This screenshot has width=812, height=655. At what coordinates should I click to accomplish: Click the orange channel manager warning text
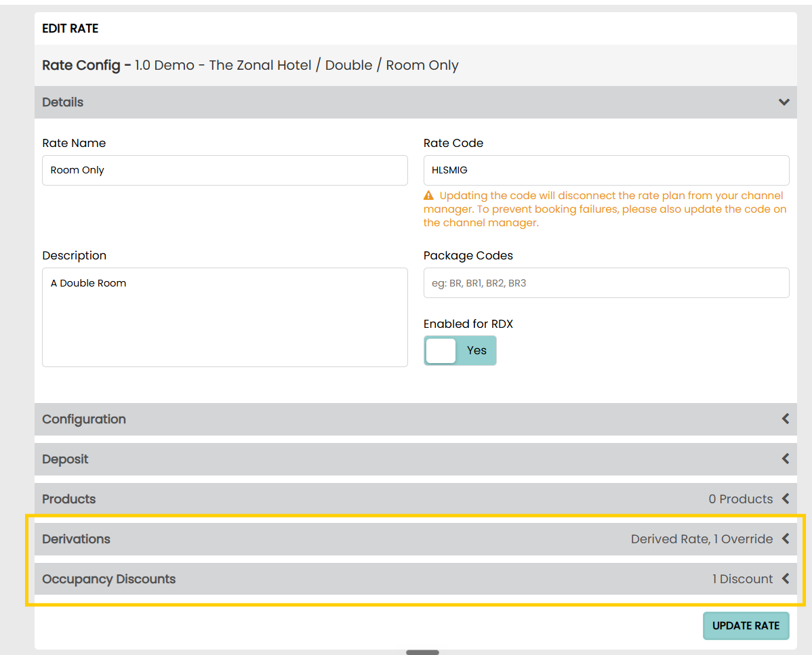point(605,209)
